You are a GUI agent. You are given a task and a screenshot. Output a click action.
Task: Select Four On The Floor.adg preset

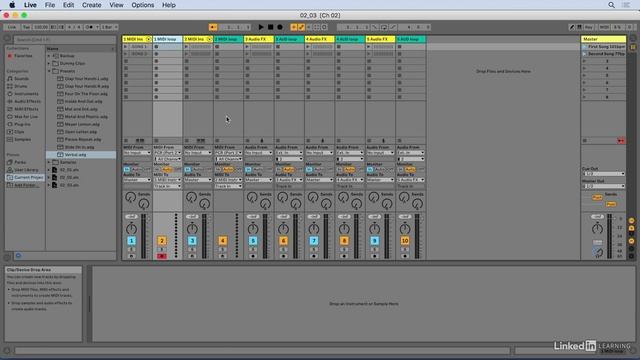(x=87, y=94)
